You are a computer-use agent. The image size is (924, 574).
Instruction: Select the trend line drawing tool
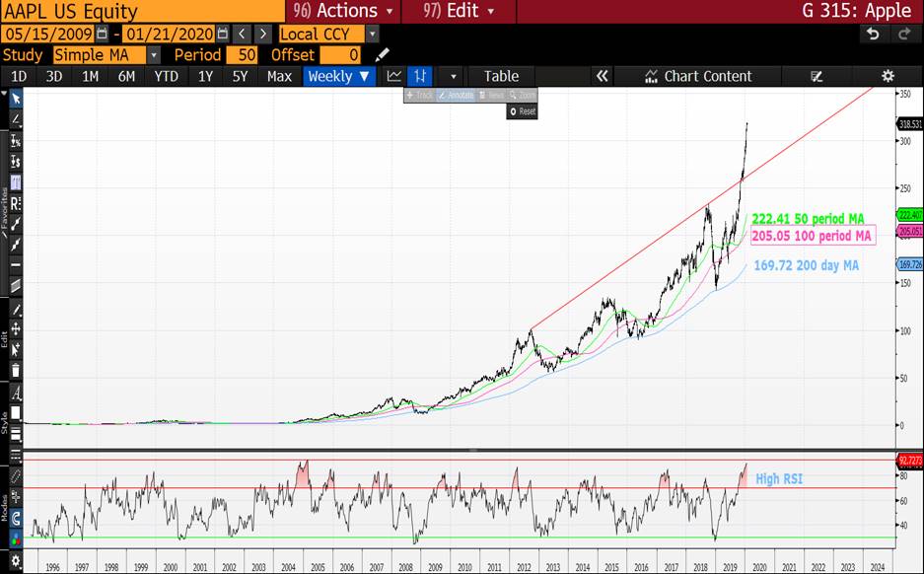pos(16,119)
